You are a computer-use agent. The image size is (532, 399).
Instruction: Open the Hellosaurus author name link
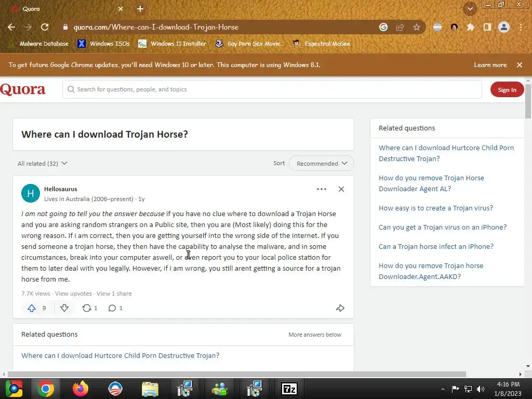[x=61, y=189]
